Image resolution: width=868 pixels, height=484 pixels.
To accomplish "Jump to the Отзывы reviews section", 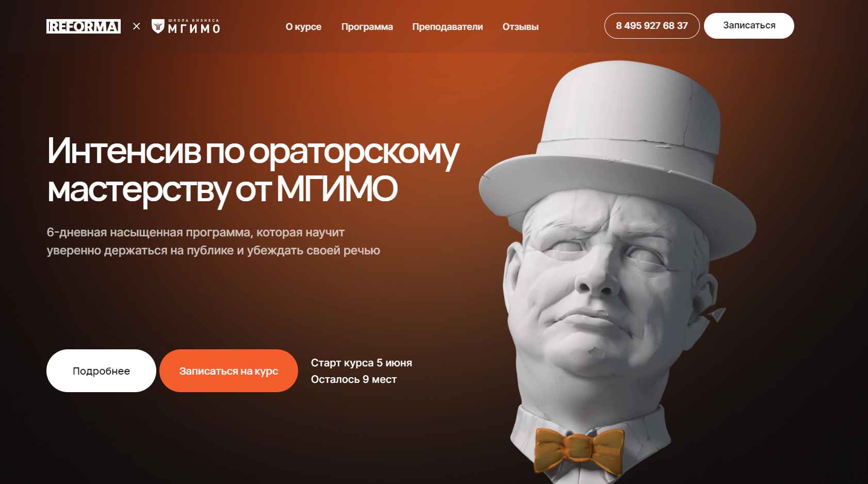I will 520,27.
